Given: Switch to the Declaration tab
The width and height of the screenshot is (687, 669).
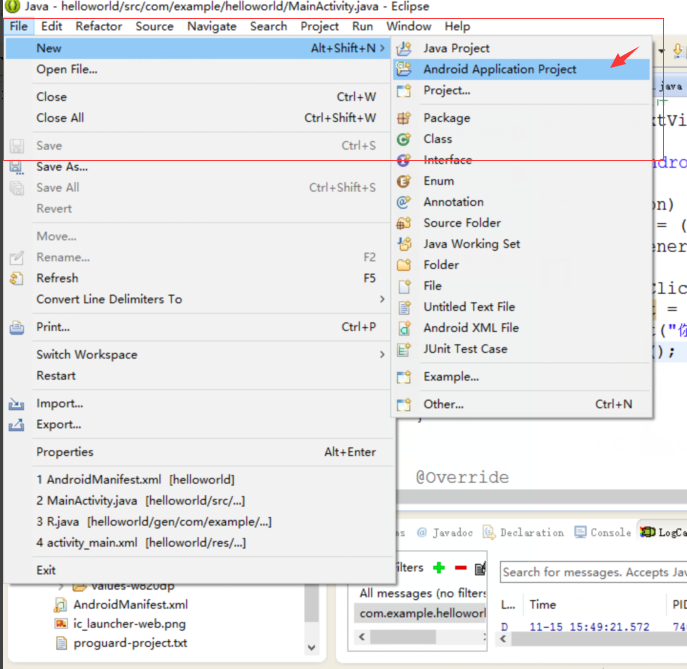Looking at the screenshot, I should [x=524, y=532].
